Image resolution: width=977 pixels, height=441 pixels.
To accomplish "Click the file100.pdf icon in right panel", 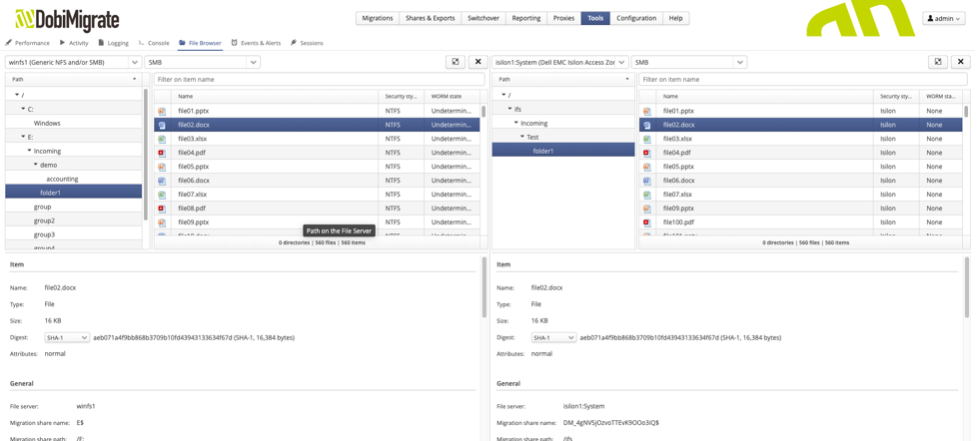I will coord(647,222).
